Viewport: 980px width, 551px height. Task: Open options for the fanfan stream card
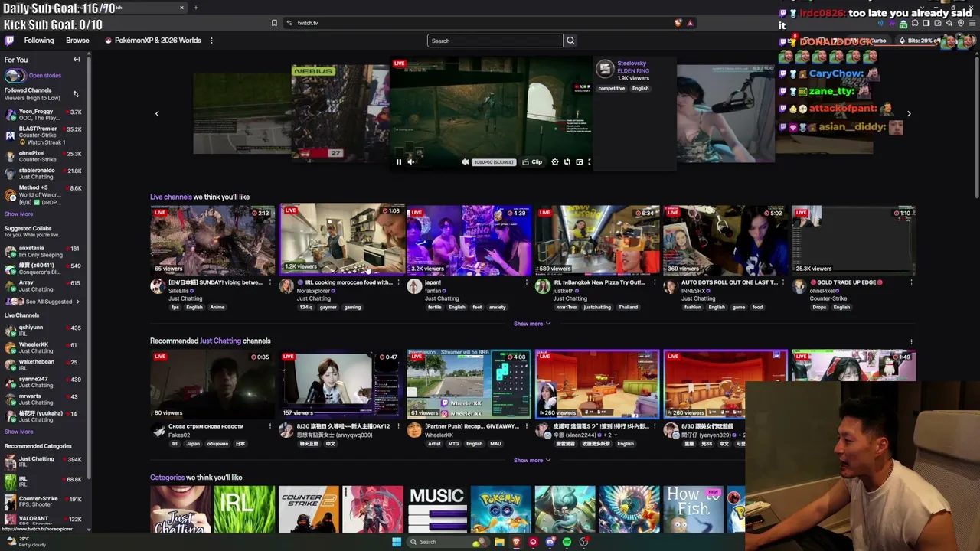pyautogui.click(x=526, y=282)
